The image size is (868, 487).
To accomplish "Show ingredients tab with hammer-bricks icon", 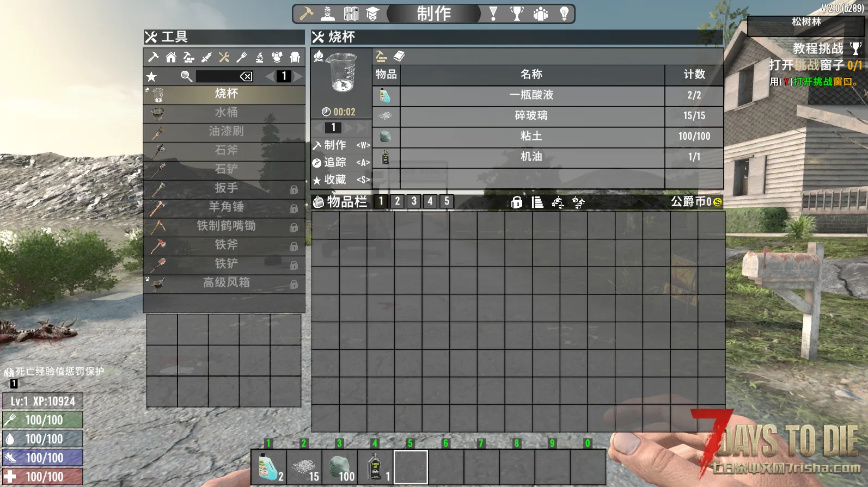I will (x=381, y=56).
